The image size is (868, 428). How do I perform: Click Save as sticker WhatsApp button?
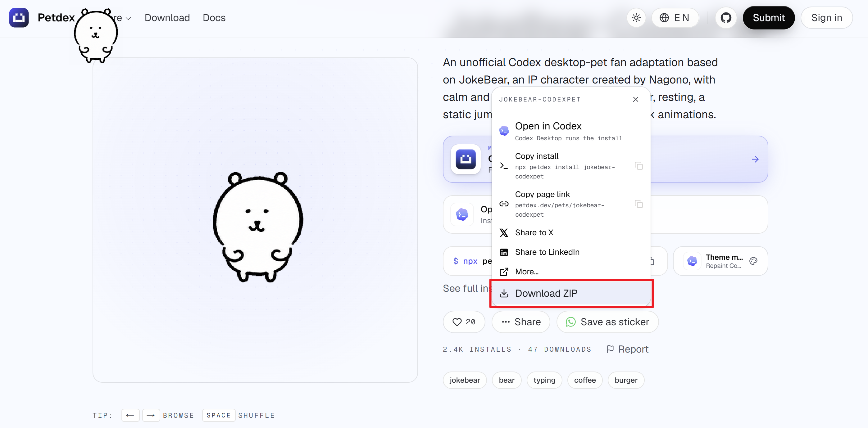(607, 322)
